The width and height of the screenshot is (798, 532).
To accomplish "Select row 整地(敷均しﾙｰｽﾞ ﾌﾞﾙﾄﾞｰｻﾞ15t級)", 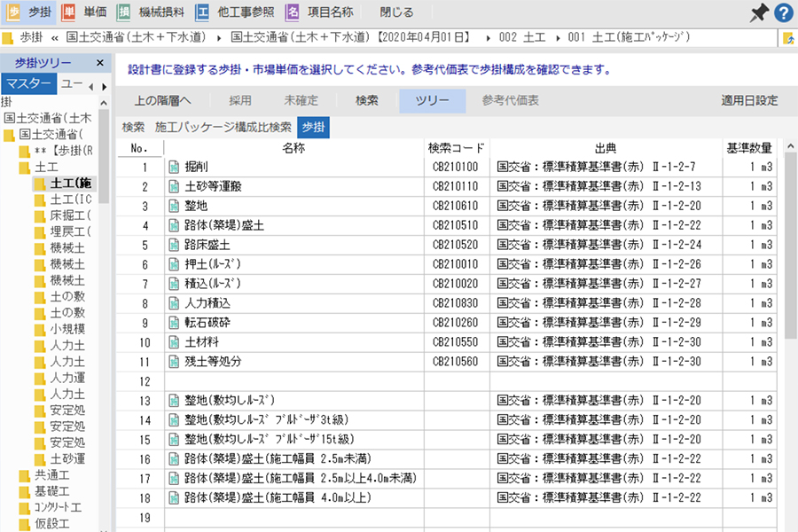I will [446, 440].
